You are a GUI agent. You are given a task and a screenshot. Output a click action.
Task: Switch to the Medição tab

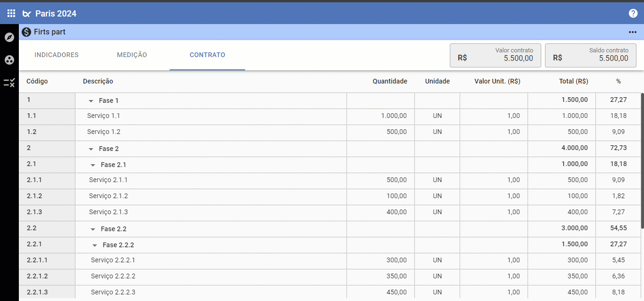(132, 55)
